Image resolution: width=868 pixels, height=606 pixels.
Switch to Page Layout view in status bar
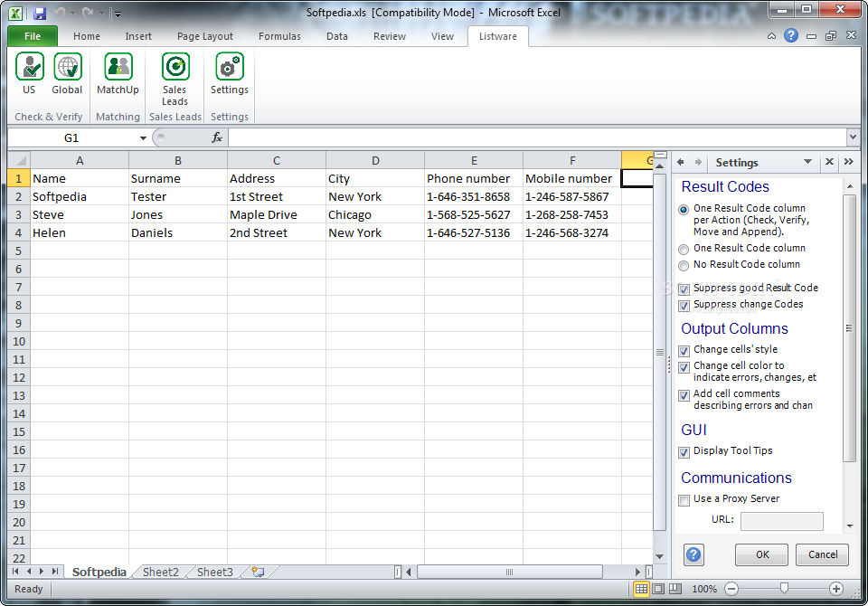[658, 589]
